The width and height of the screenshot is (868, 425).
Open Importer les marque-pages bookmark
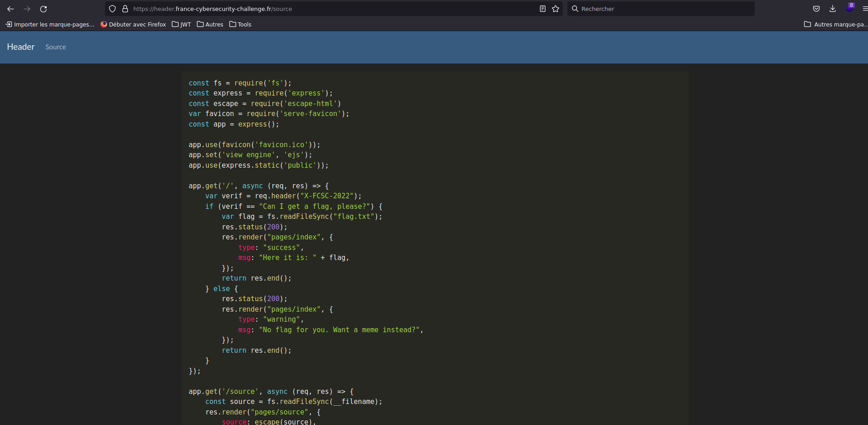[x=50, y=24]
